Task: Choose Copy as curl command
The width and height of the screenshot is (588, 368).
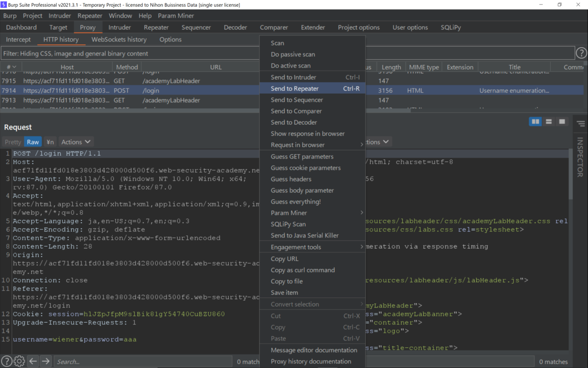Action: [x=313, y=270]
